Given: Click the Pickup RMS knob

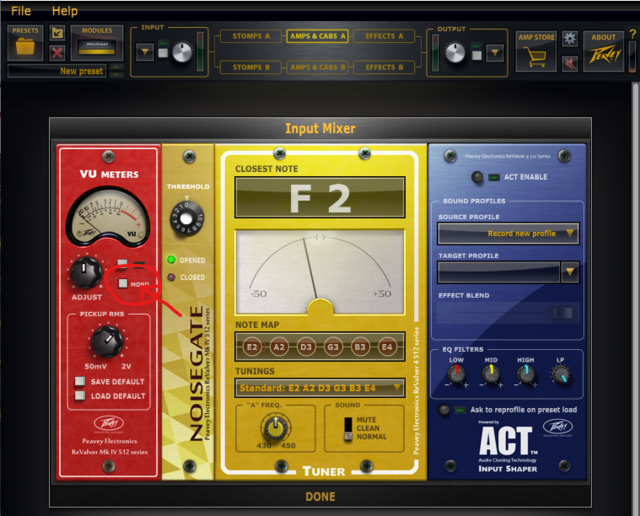Looking at the screenshot, I should [x=107, y=342].
